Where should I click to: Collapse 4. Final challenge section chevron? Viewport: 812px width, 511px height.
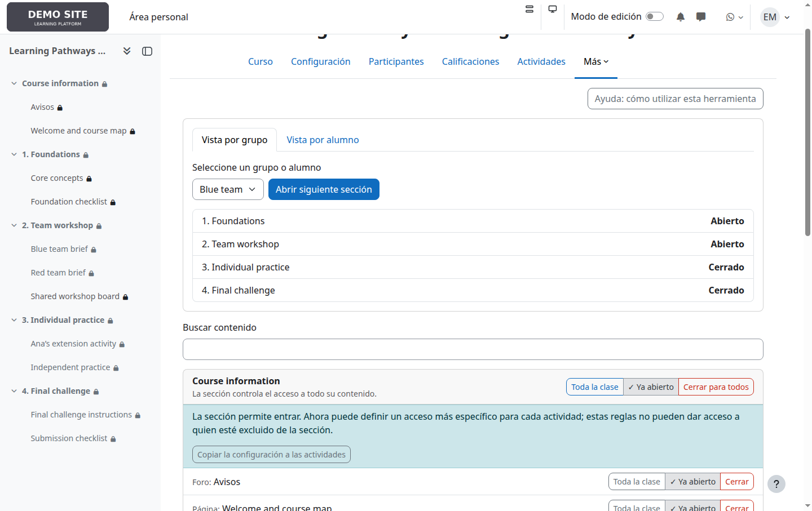14,391
